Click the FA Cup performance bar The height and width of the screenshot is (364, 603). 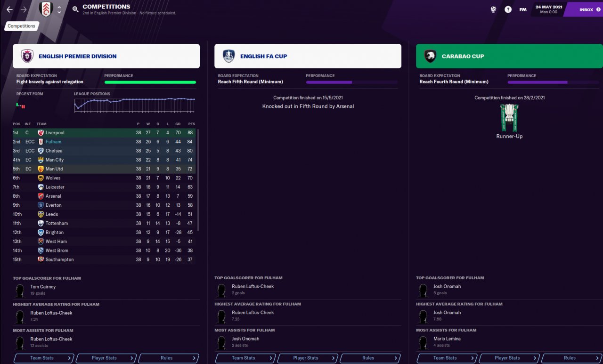click(x=351, y=82)
